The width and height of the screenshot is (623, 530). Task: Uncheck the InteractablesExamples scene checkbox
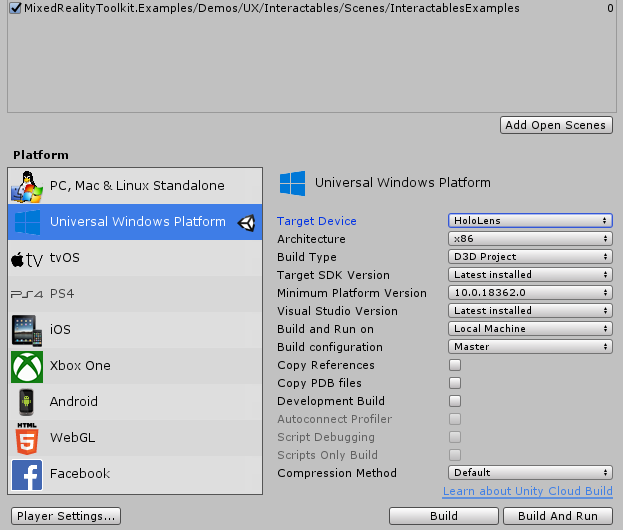pos(15,8)
